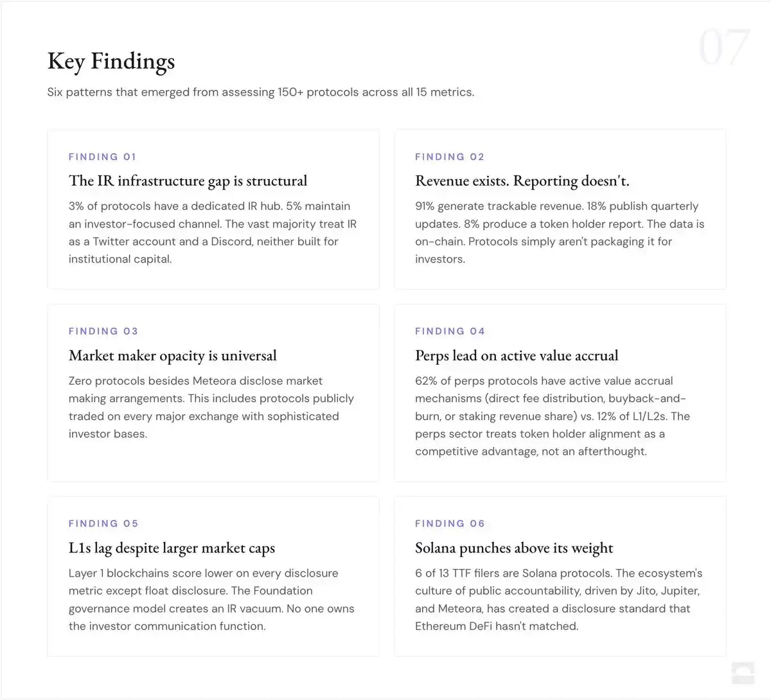Open the IR infrastructure gap heading
The image size is (771, 700).
point(188,181)
